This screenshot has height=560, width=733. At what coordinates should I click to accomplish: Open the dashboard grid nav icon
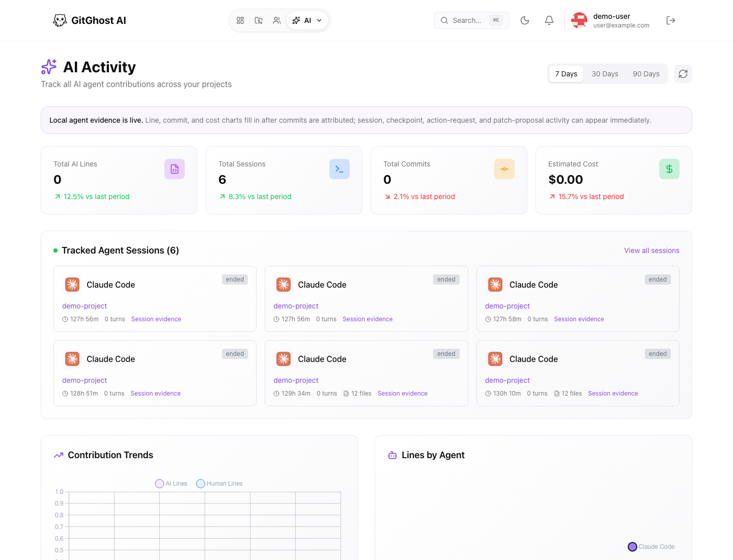(240, 20)
